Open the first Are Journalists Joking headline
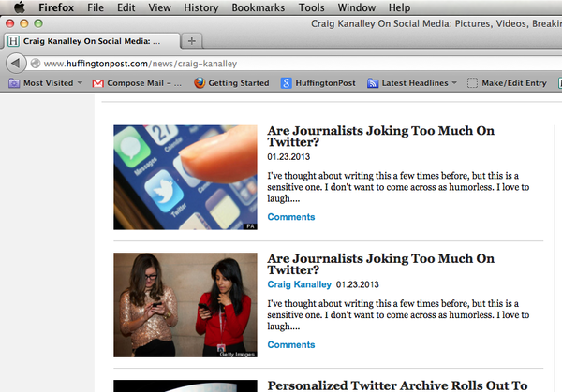 click(x=380, y=137)
